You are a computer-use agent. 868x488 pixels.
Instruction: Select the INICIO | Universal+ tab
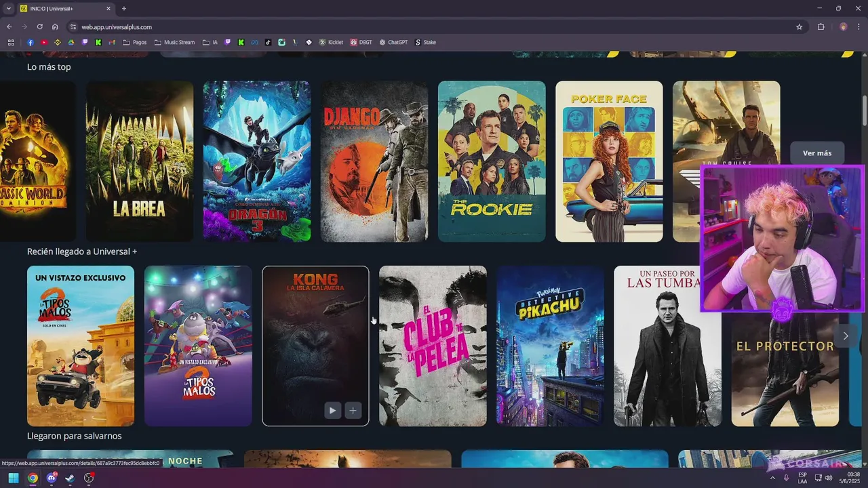66,9
